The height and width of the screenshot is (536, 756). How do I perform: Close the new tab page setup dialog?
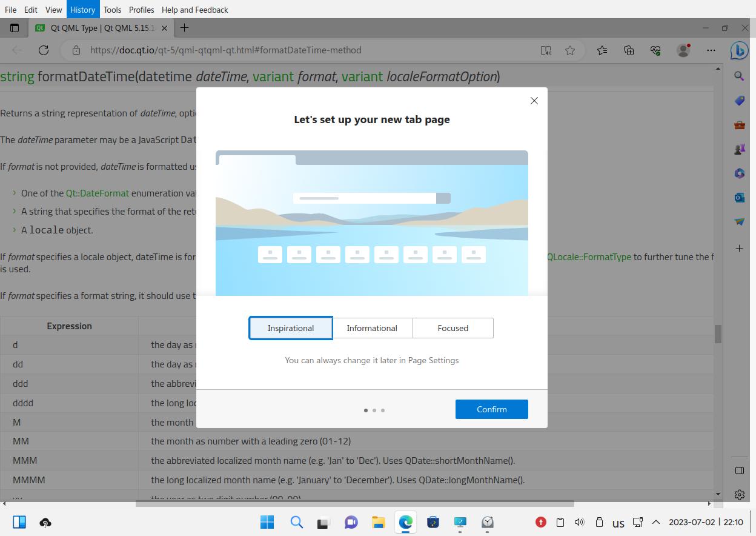point(534,101)
